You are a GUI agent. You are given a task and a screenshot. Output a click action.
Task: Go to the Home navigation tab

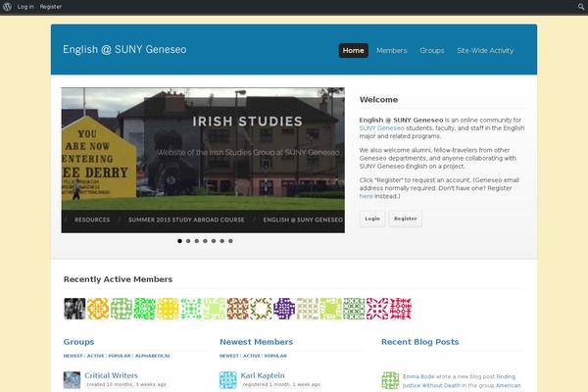click(x=353, y=50)
